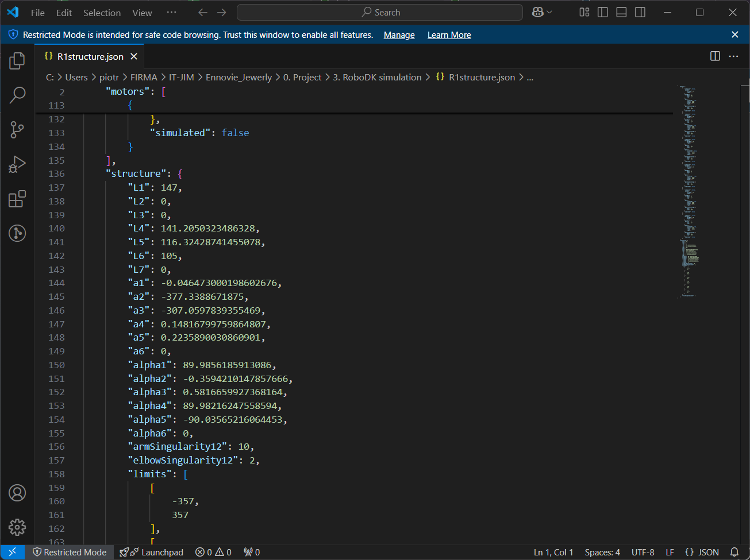Toggle the Primary Side Bar layout button
Image resolution: width=750 pixels, height=560 pixels.
click(603, 13)
